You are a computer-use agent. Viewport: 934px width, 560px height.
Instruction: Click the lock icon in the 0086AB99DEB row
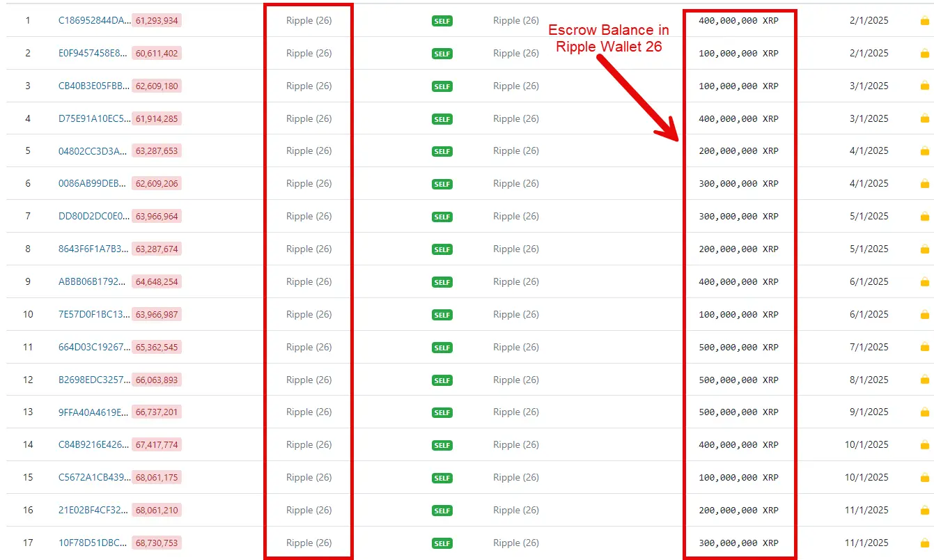(x=925, y=184)
